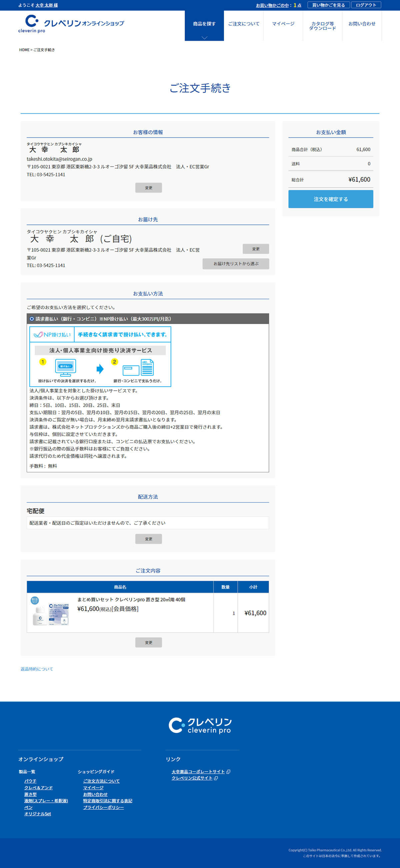
Task: Open クレベリン公式サイト link
Action: click(192, 778)
